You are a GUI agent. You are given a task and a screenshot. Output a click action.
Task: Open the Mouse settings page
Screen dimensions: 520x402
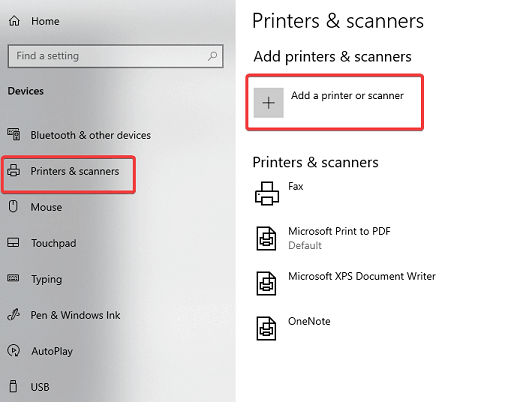pyautogui.click(x=46, y=207)
